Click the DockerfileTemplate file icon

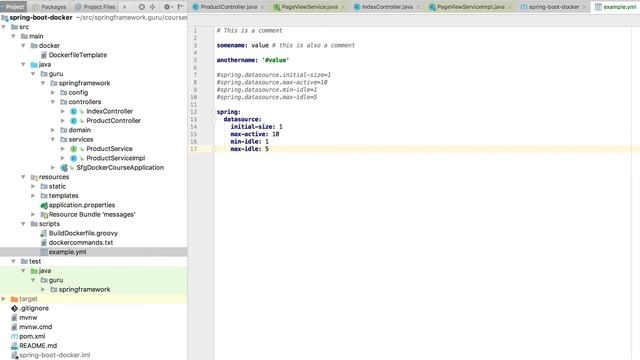44,55
